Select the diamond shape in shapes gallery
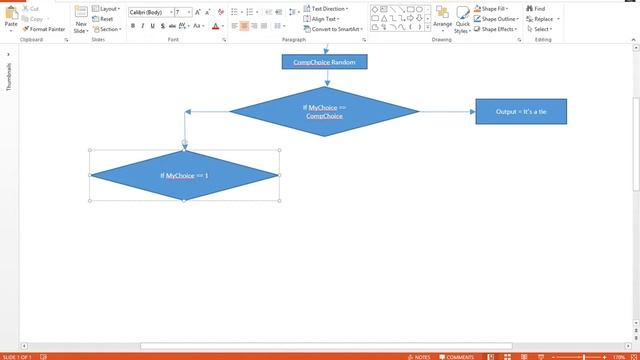 (x=375, y=9)
